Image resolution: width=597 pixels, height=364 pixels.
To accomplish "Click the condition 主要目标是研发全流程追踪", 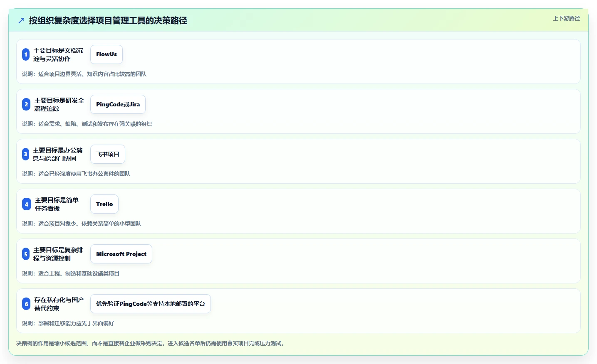I will [59, 104].
